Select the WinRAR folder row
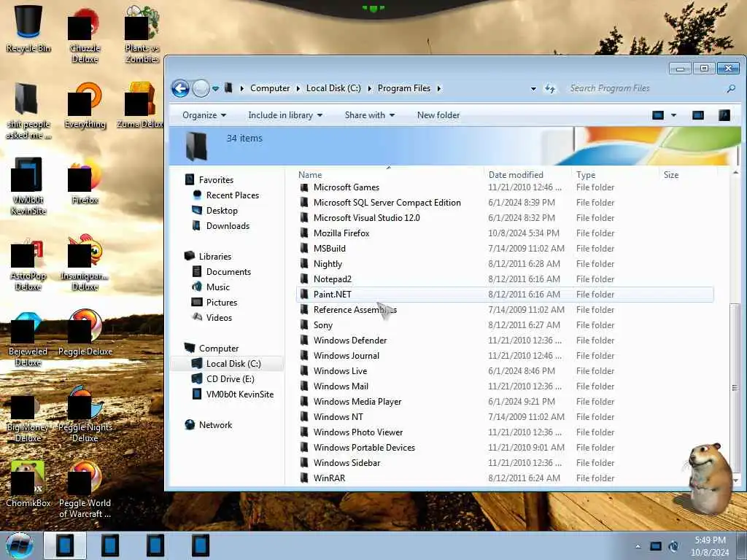Image resolution: width=747 pixels, height=560 pixels. pos(505,478)
